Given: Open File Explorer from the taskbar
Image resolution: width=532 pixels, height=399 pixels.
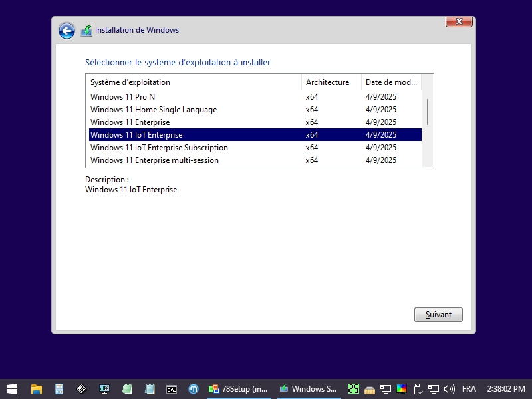Looking at the screenshot, I should [x=37, y=389].
